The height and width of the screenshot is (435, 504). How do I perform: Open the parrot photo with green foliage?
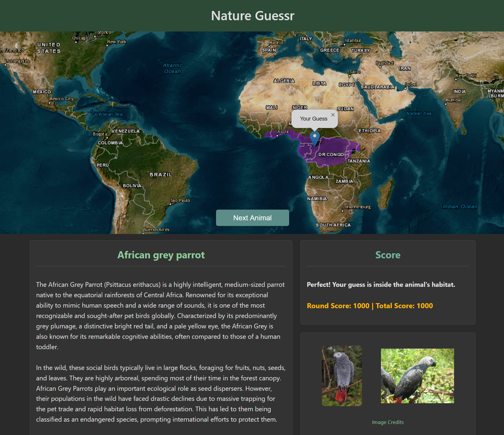point(417,376)
